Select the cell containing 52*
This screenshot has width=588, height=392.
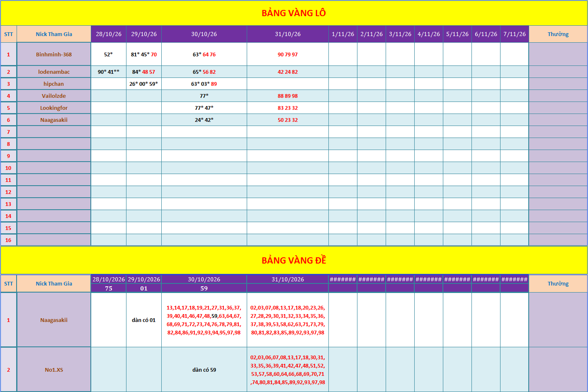[x=109, y=54]
